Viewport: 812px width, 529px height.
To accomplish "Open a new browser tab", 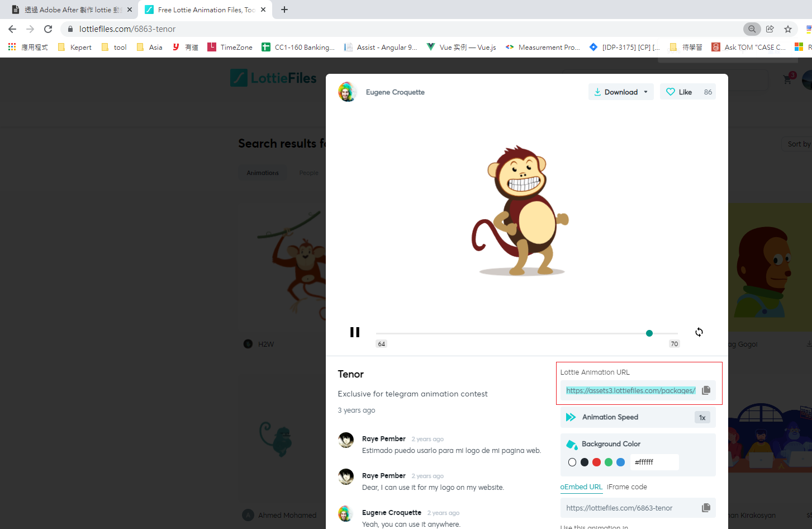I will [284, 10].
